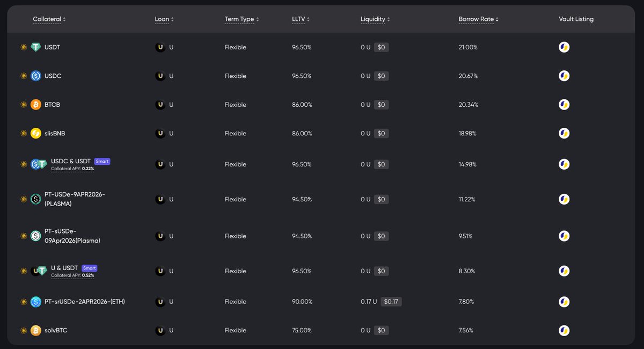
Task: Click the USDT collateral token icon
Action: (36, 47)
